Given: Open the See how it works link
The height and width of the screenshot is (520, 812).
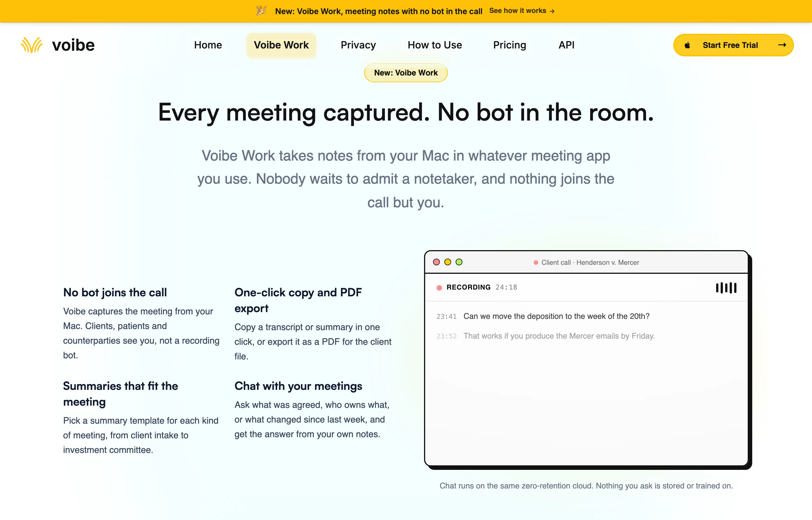Looking at the screenshot, I should coord(522,11).
